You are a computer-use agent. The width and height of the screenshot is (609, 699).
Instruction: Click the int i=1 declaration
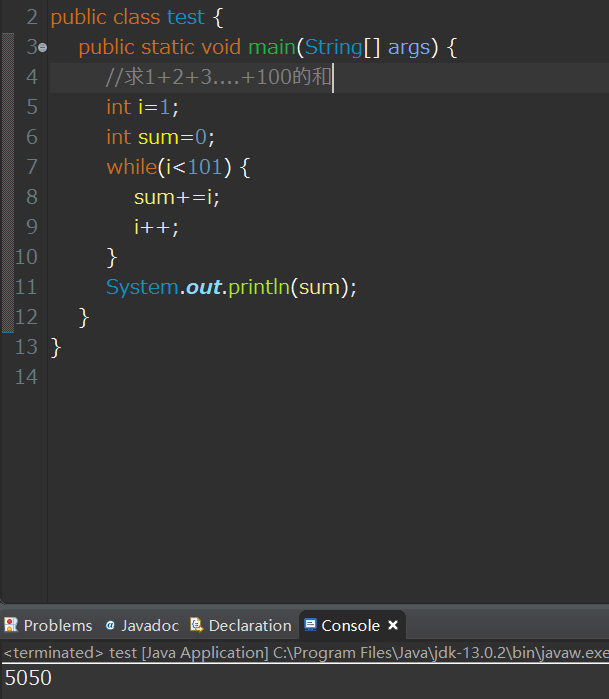142,107
